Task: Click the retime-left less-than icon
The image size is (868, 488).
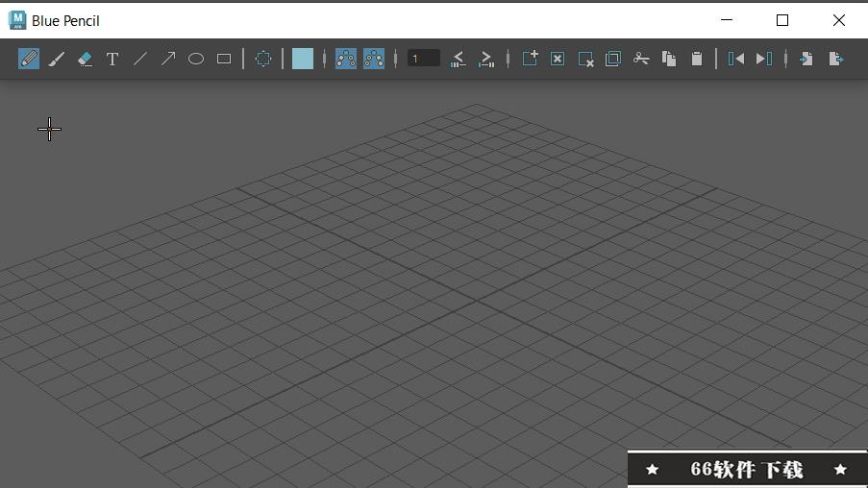Action: coord(459,59)
